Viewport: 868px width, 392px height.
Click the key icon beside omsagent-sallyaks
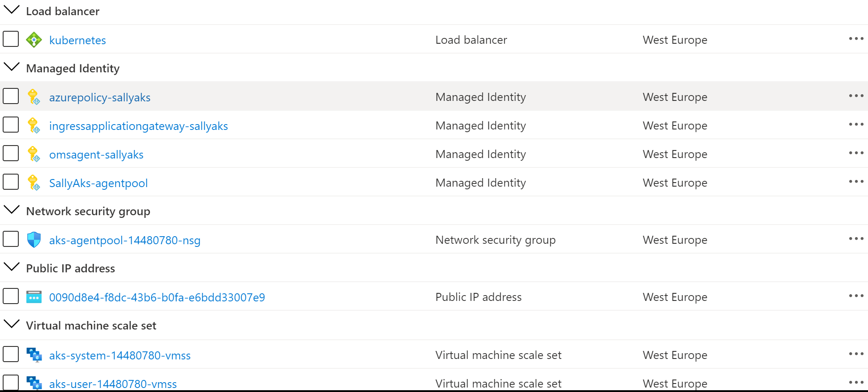[x=34, y=154]
